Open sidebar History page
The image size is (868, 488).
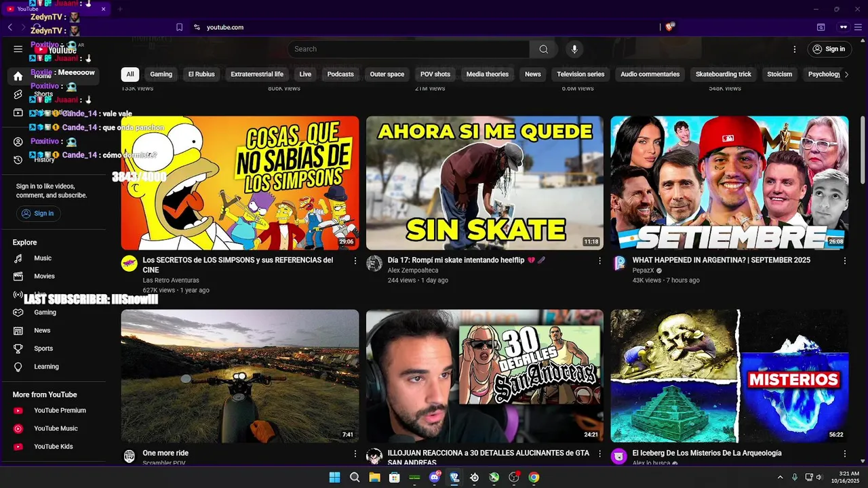(44, 160)
